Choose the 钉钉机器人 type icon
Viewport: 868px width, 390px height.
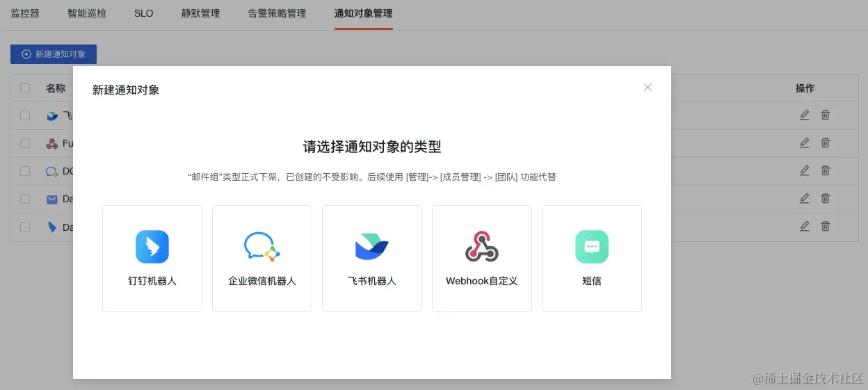(x=152, y=247)
